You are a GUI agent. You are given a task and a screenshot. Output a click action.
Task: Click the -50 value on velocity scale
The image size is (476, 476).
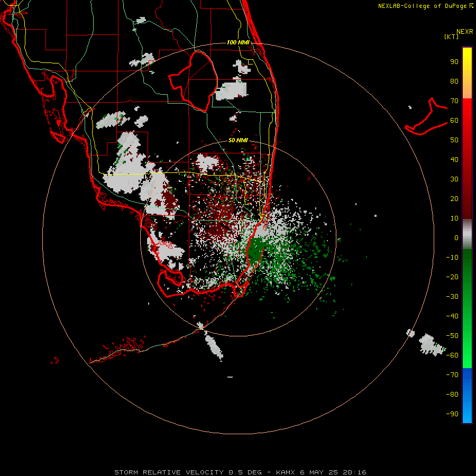coord(452,336)
